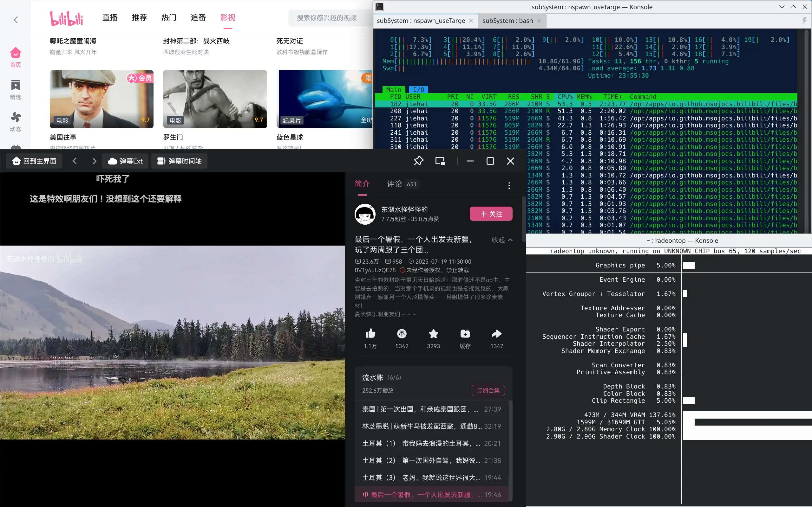Open the three-dot more options menu

509,185
